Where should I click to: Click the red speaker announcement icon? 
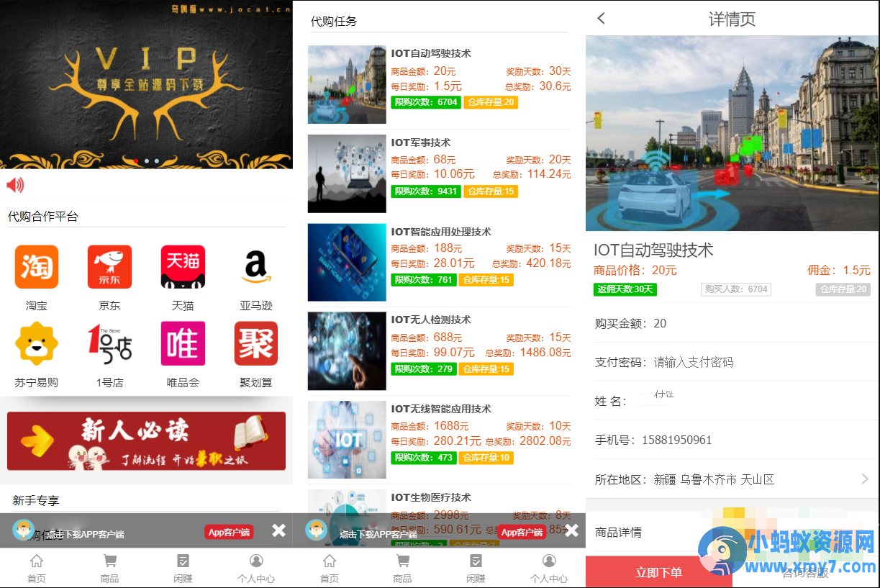[15, 186]
